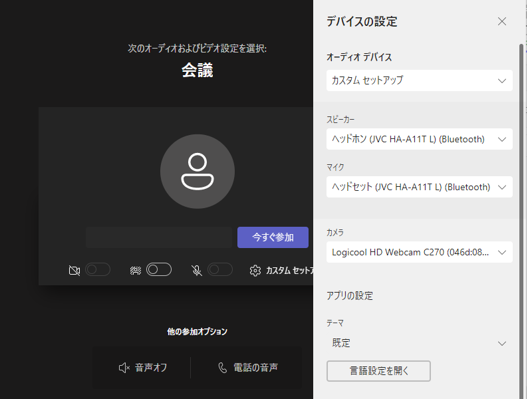Open the テーマ dropdown showing 既定
This screenshot has width=532, height=399.
(420, 343)
